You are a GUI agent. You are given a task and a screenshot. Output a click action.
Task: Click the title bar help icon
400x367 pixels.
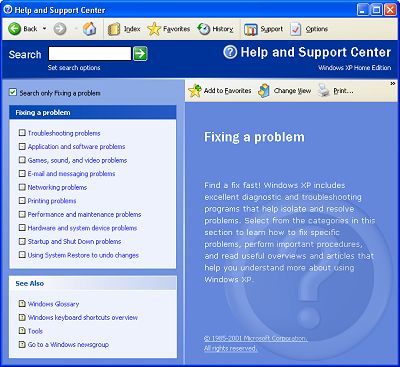pyautogui.click(x=8, y=10)
